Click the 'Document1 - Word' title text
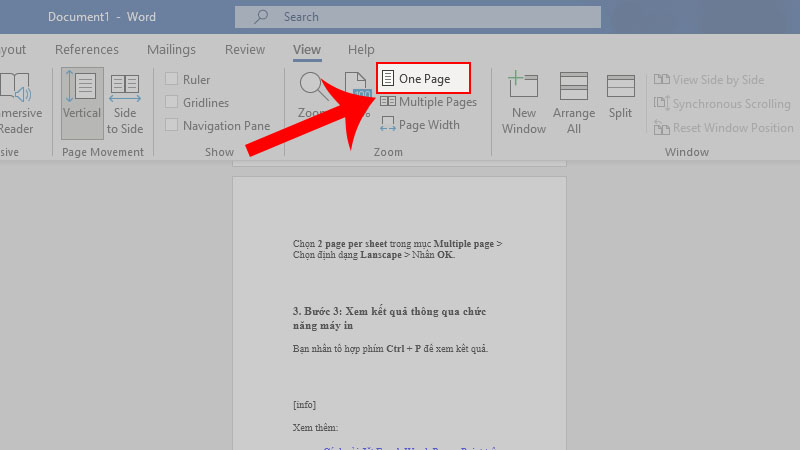The image size is (800, 450). [102, 17]
